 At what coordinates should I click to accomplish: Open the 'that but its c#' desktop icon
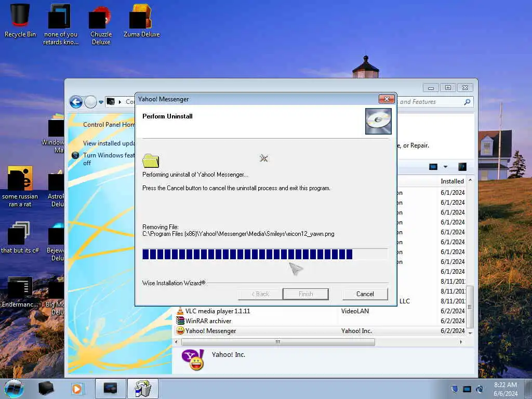(20, 237)
